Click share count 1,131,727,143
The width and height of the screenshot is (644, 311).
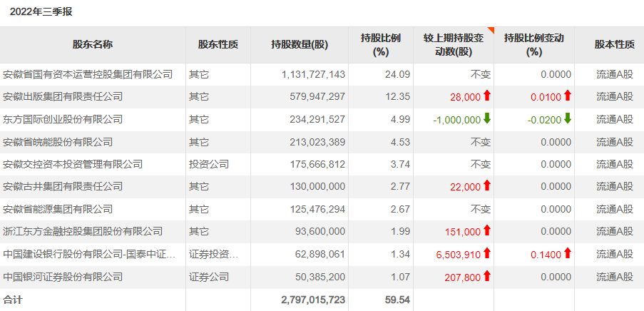pyautogui.click(x=313, y=74)
